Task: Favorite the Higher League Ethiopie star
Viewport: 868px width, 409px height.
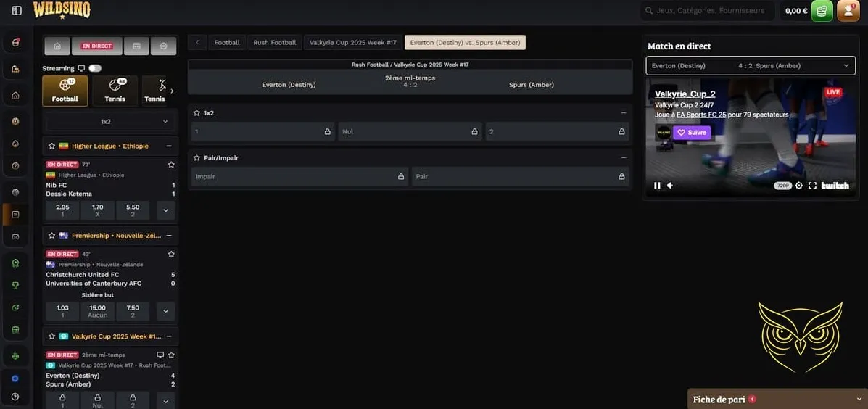Action: (x=52, y=146)
